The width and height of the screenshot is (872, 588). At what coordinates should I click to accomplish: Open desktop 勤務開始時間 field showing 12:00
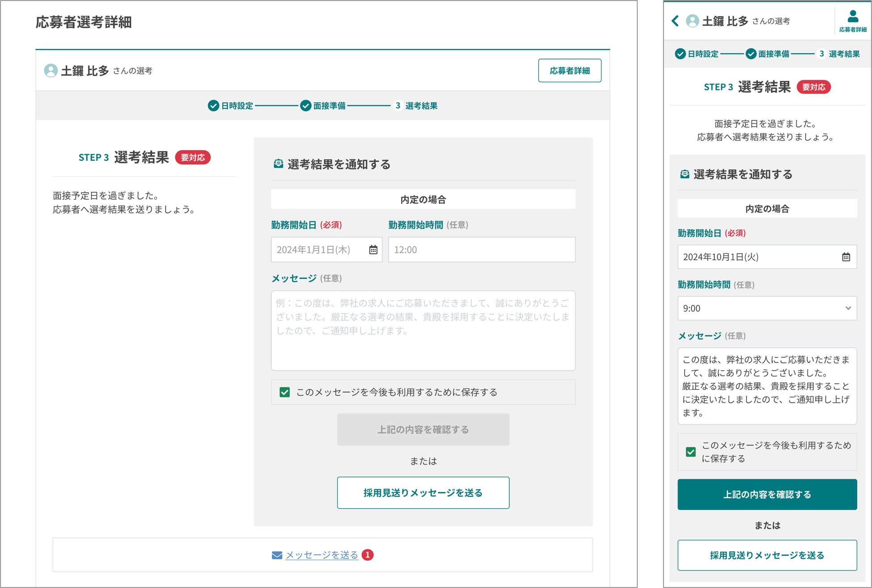[481, 250]
